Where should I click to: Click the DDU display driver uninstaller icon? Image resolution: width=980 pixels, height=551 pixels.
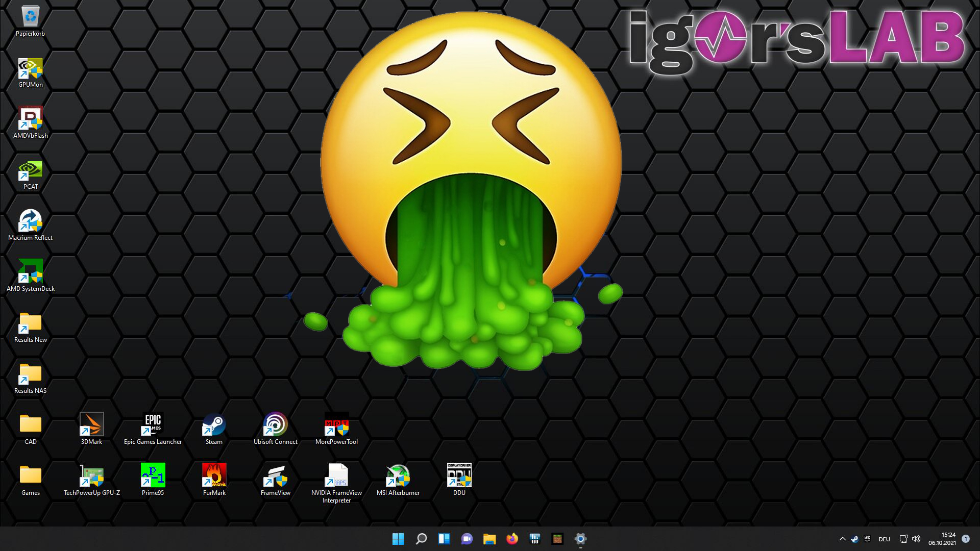[x=459, y=476]
